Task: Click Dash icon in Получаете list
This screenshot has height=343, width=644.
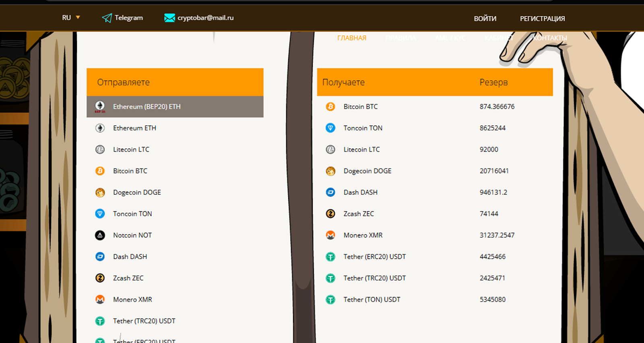Action: click(330, 192)
